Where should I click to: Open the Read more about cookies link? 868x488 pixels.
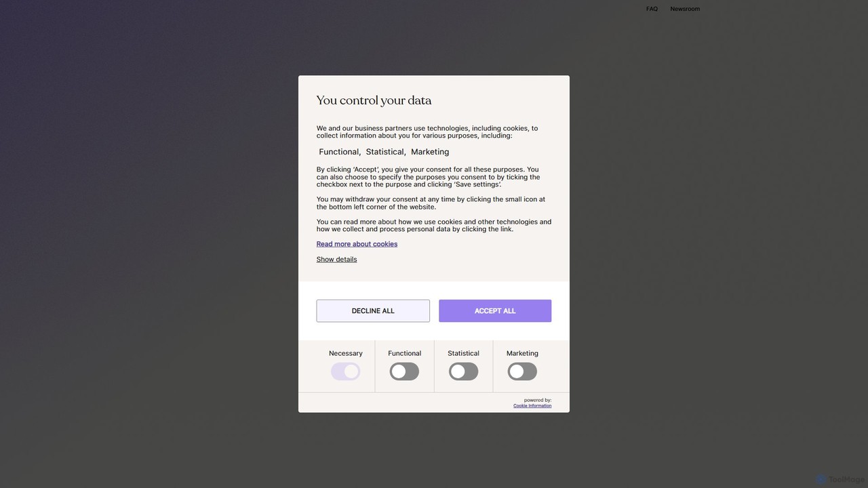(x=357, y=244)
